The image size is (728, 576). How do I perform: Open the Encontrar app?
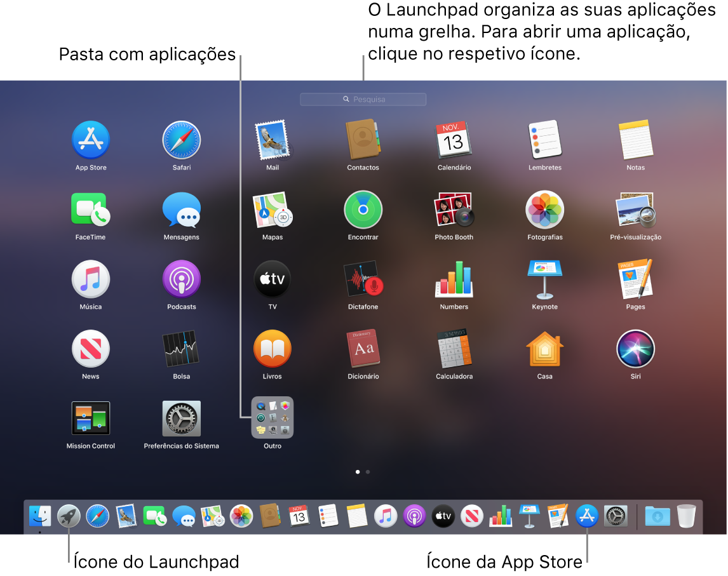[363, 210]
